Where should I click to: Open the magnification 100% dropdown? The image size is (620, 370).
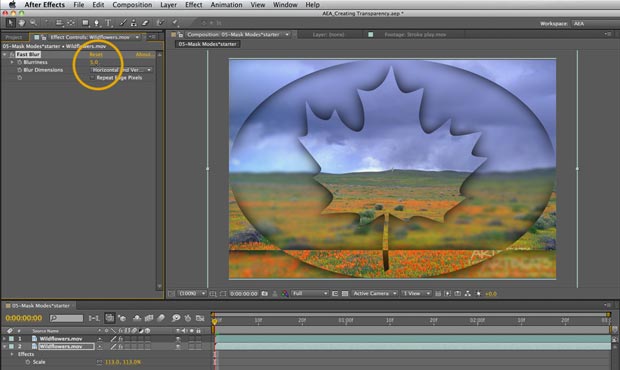pos(192,293)
